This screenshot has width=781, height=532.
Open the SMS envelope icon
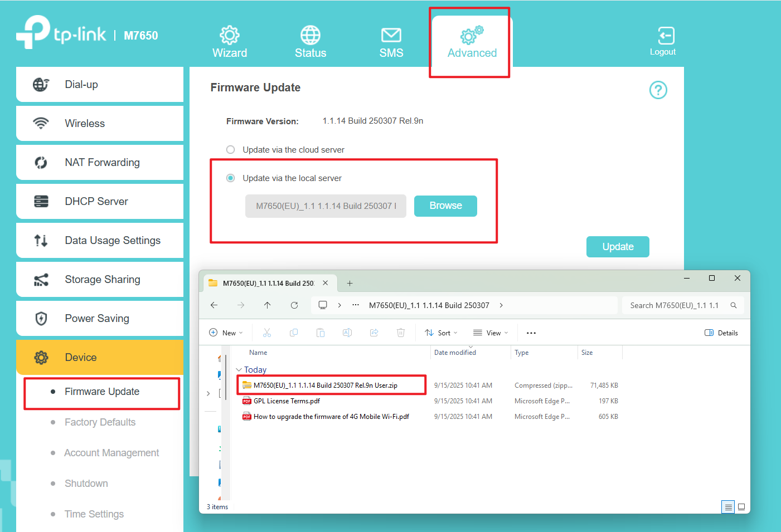tap(391, 36)
